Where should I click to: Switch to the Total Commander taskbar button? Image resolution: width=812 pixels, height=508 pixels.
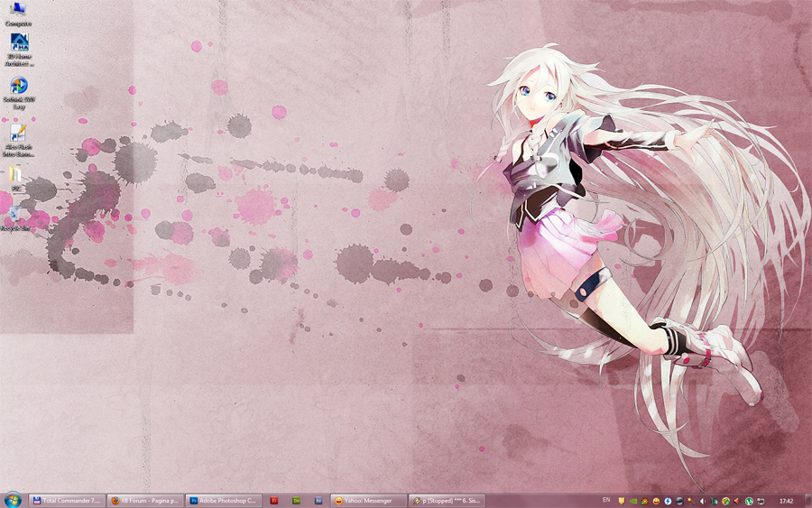tap(67, 501)
